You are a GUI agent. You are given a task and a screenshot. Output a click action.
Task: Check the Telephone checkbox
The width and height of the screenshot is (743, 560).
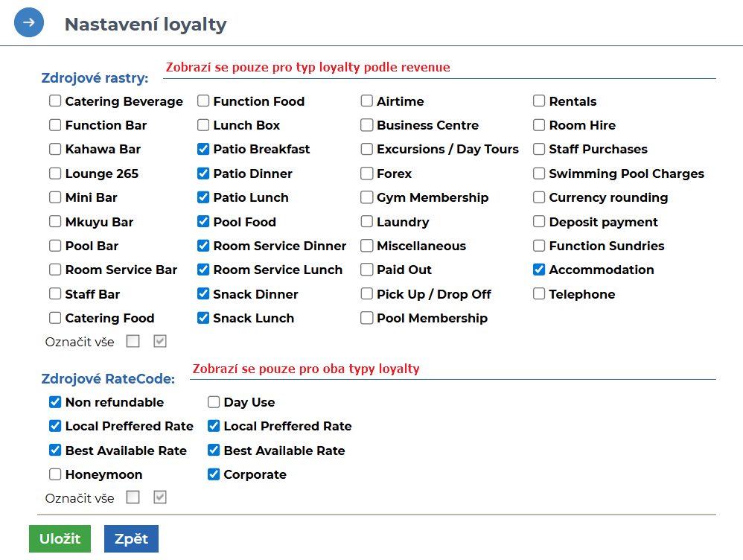[539, 293]
